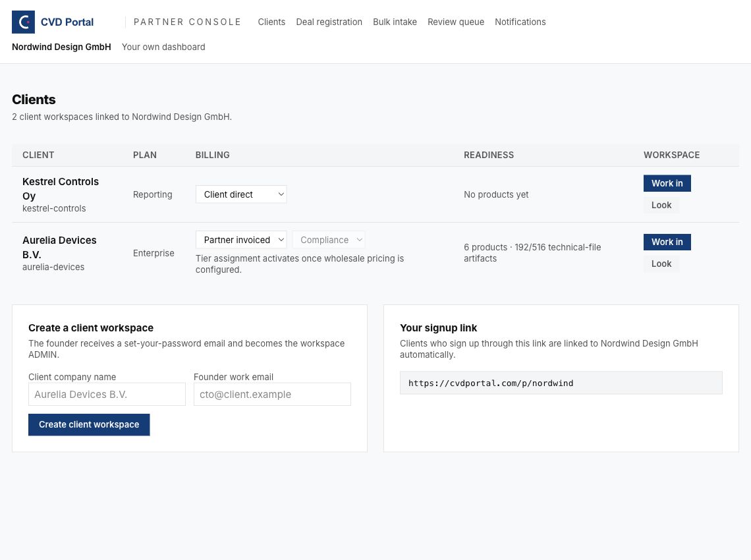Click the Enterprise plan cell

pos(153,253)
